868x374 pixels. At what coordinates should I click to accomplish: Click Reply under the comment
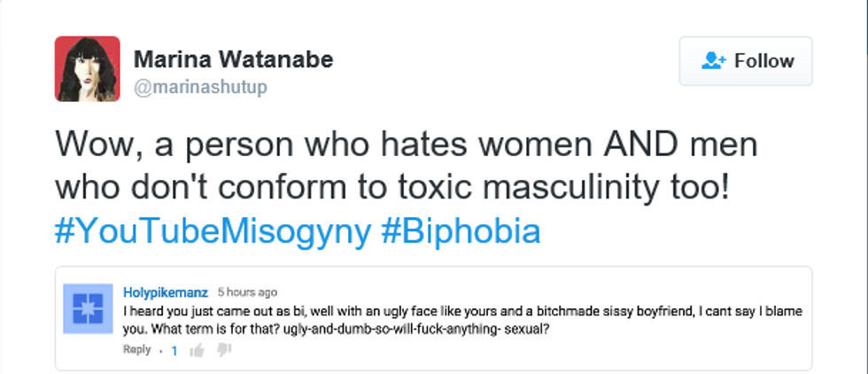pyautogui.click(x=136, y=350)
